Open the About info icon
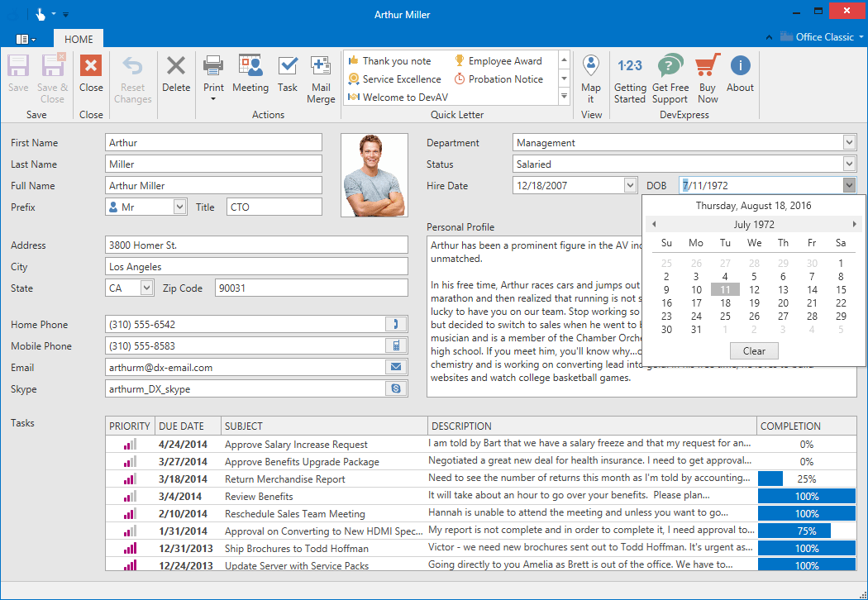Screen dimensions: 868x600 click(740, 67)
